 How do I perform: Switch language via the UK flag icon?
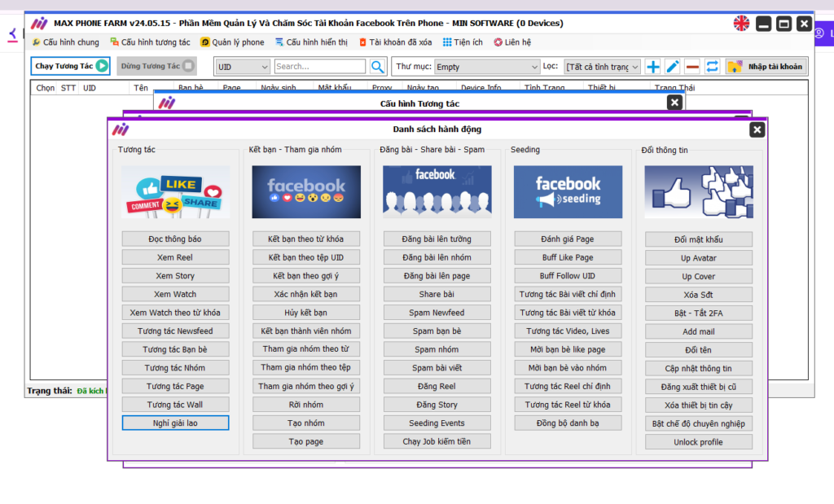click(x=741, y=24)
